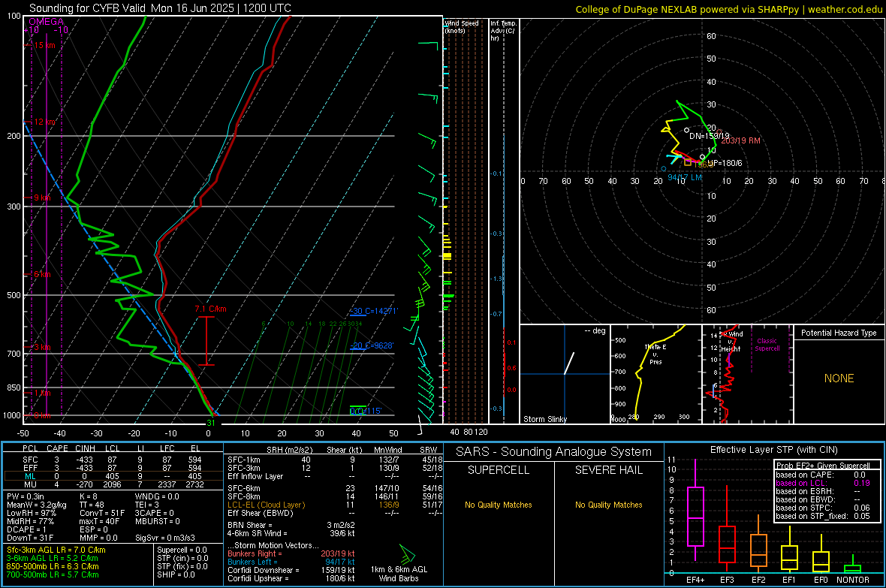Image resolution: width=886 pixels, height=588 pixels.
Task: Select the MU parcel row label
Action: (30, 484)
